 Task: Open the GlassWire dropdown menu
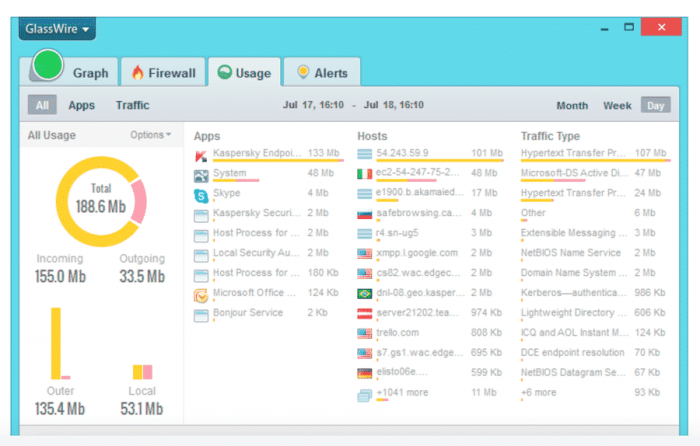click(57, 29)
